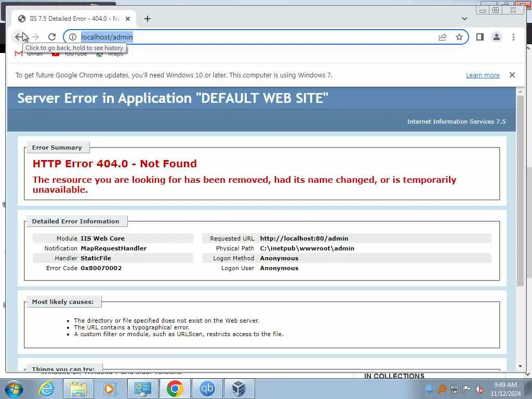This screenshot has height=399, width=532.
Task: Click the Logon Method Anonymous value
Action: click(279, 258)
